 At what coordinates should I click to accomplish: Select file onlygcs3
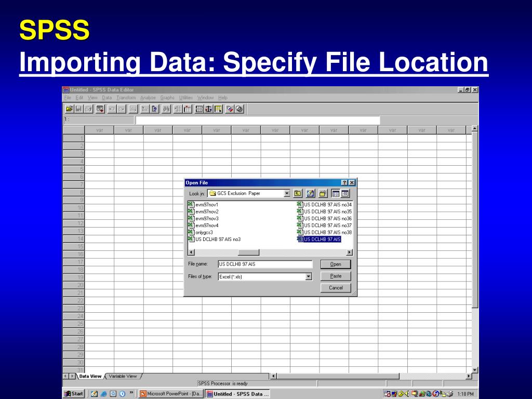pos(201,232)
